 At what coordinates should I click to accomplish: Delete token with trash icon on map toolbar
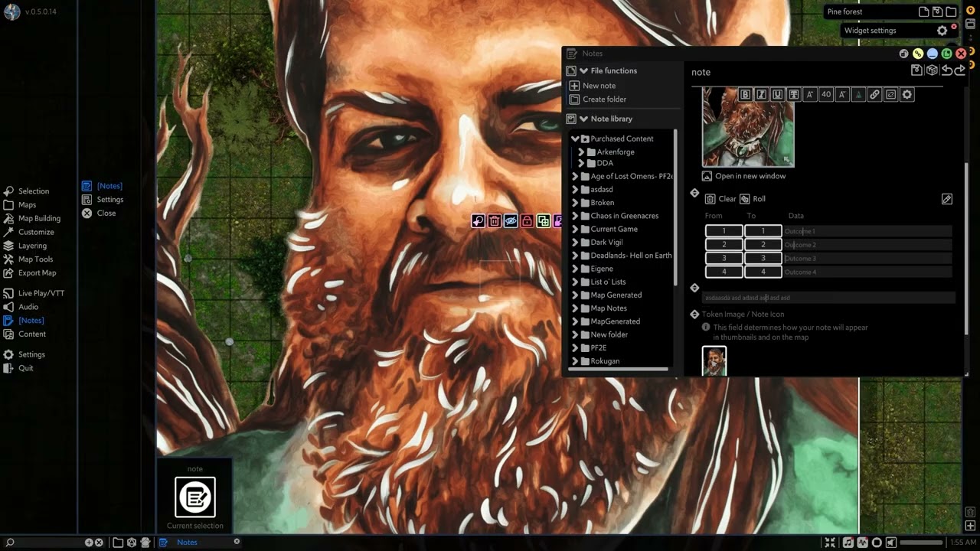pyautogui.click(x=495, y=221)
